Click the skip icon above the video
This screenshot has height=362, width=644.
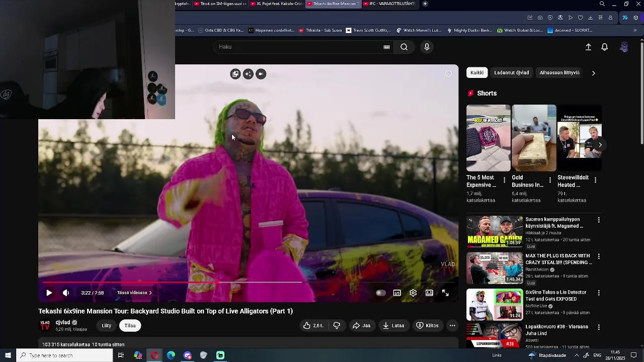click(x=261, y=74)
